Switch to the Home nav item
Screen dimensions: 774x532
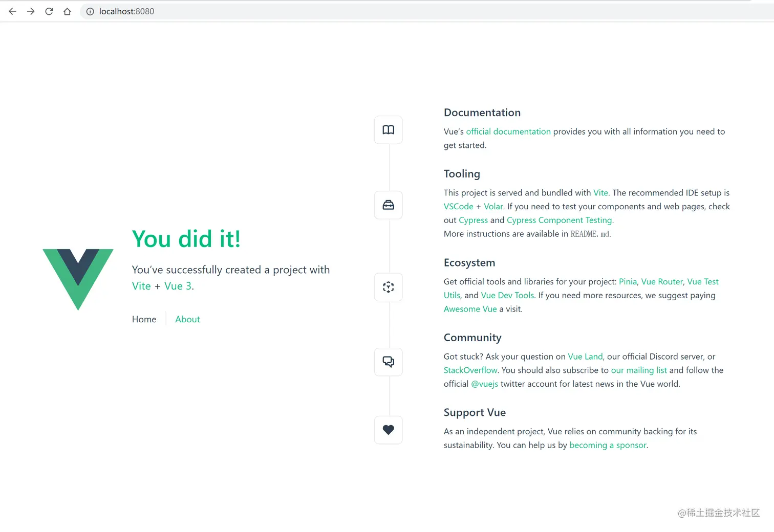[144, 319]
